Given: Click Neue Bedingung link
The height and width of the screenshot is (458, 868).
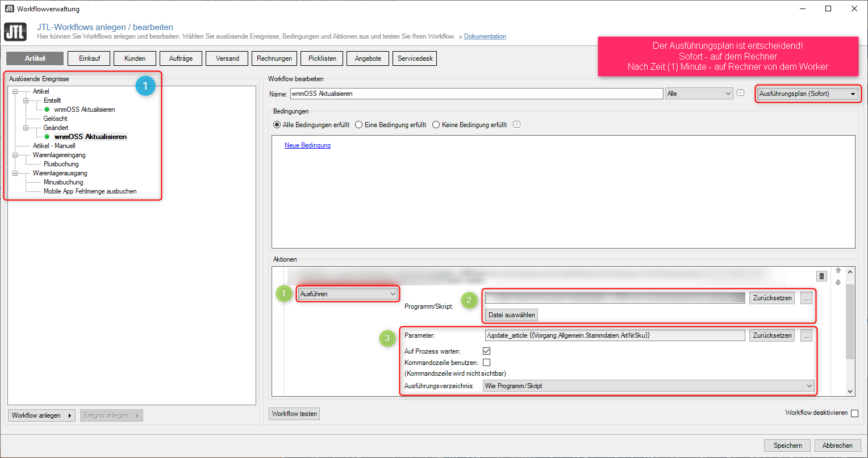Looking at the screenshot, I should click(307, 145).
